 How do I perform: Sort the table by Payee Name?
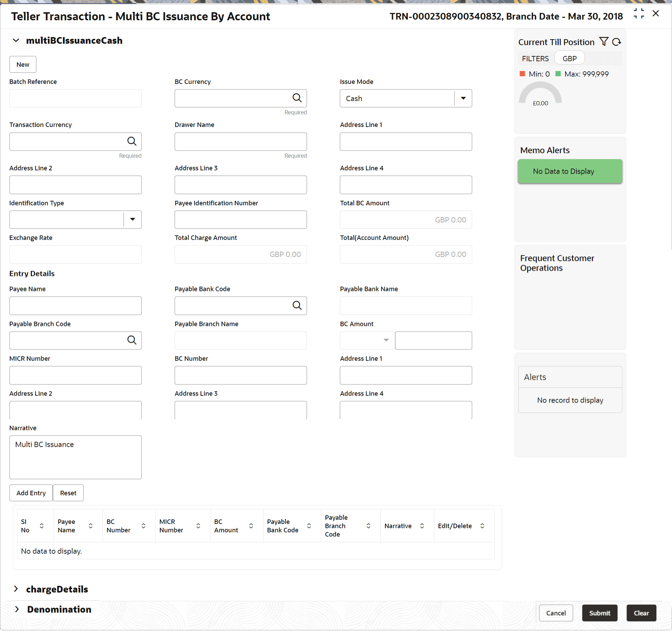click(91, 526)
